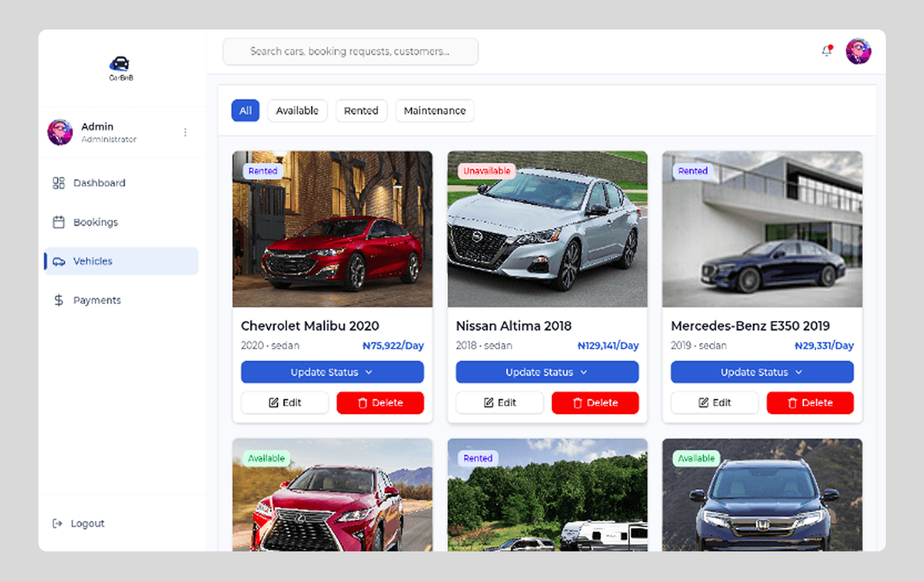Screen dimensions: 924x581
Task: Click Available badge on red Lexus card
Action: point(267,459)
